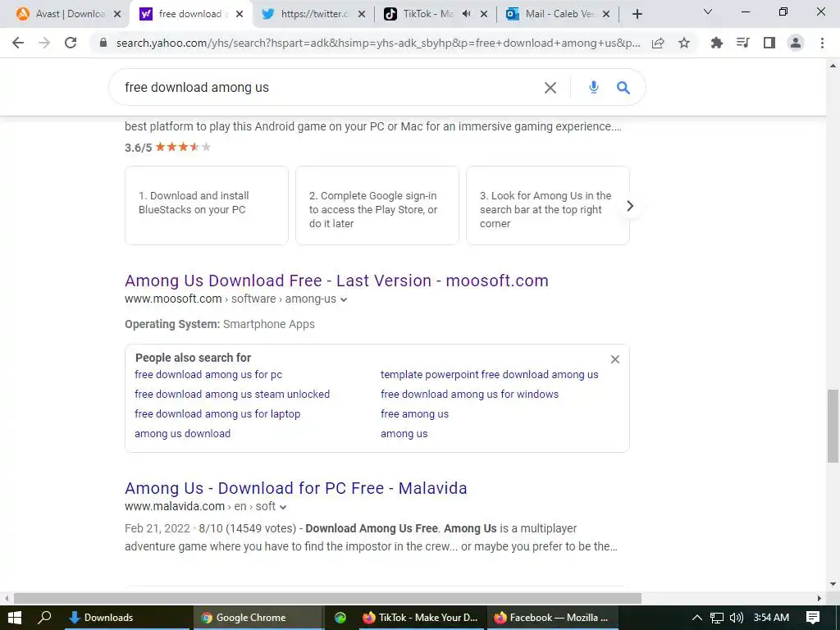Click the horizontal scrollbar thumb

point(327,598)
